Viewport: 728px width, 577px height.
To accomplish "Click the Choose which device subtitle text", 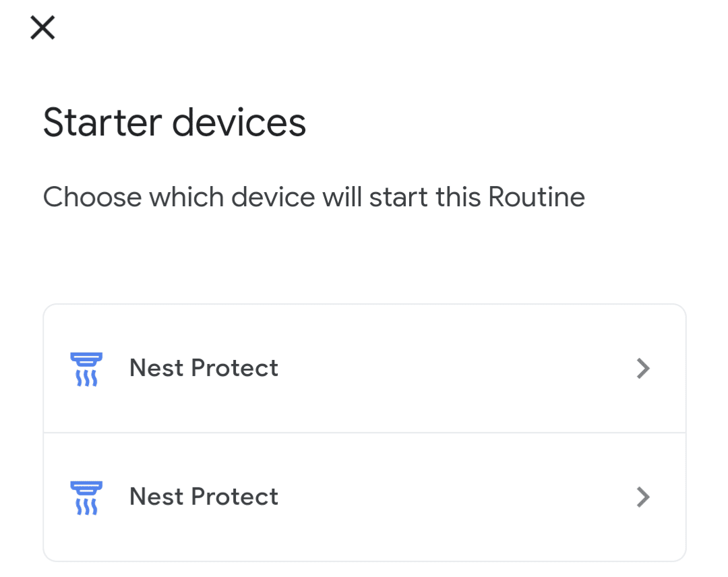I will click(314, 197).
